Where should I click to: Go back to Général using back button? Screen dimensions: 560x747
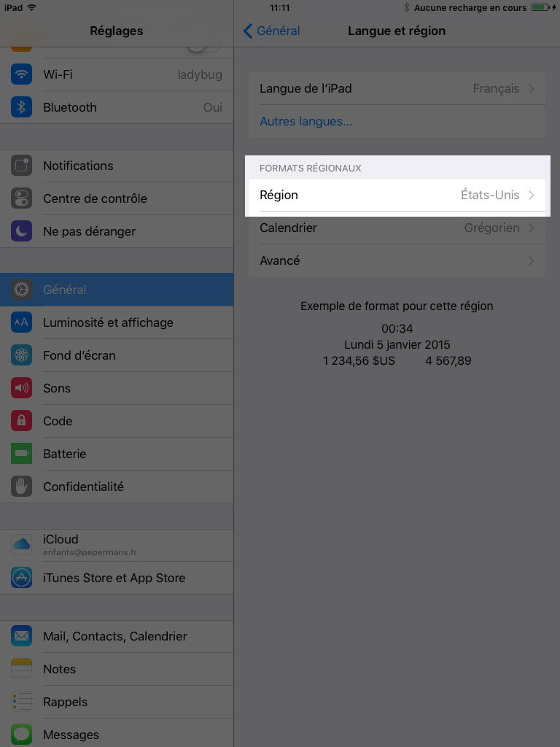(x=271, y=31)
